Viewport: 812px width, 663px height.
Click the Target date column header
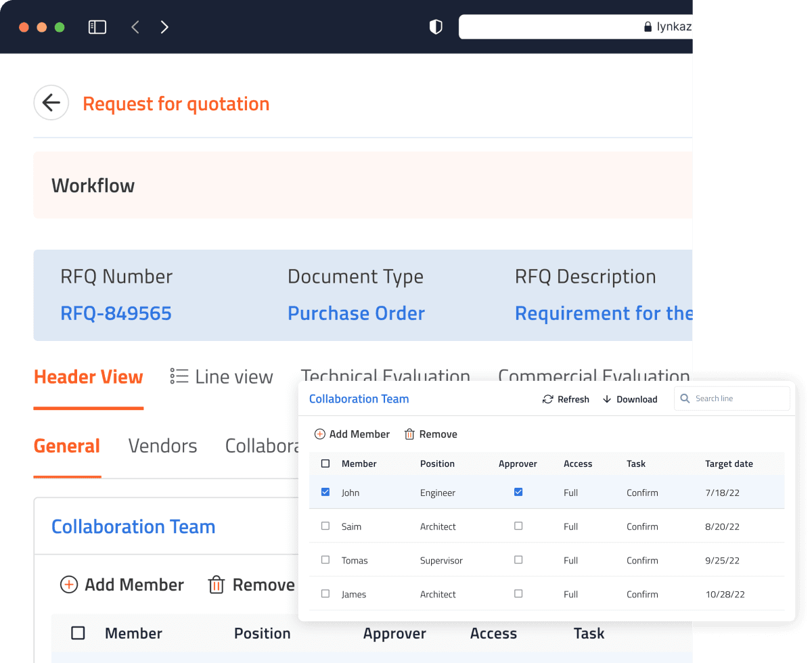point(729,463)
